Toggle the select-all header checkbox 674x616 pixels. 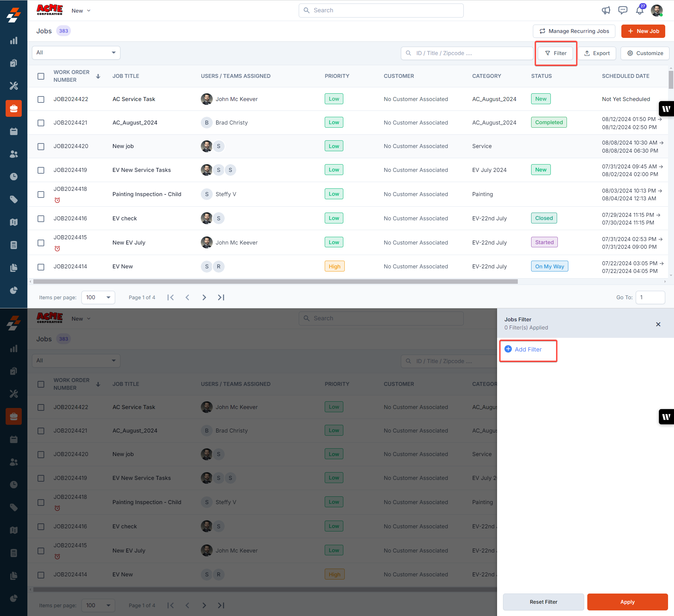41,76
